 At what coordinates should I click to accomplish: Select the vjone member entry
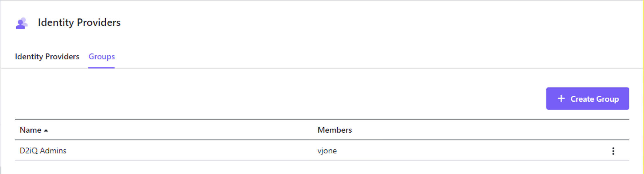point(327,151)
